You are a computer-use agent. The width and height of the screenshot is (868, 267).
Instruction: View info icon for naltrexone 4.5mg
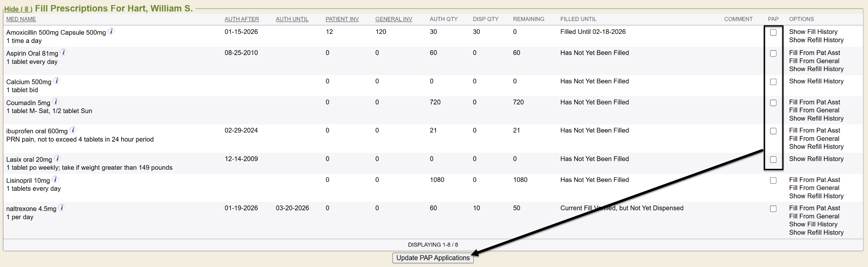click(61, 208)
